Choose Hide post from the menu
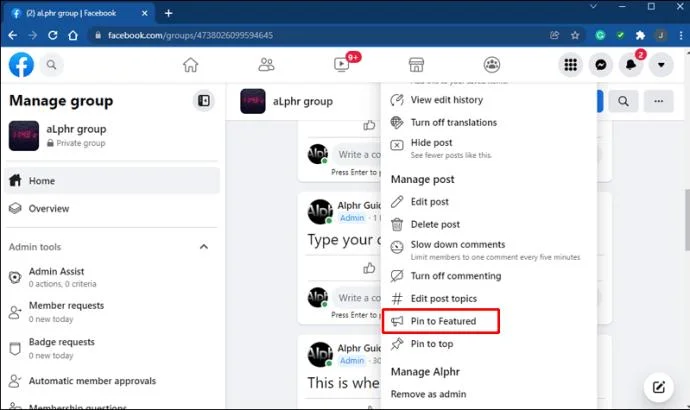Screen dimensions: 690x410 click(488, 148)
